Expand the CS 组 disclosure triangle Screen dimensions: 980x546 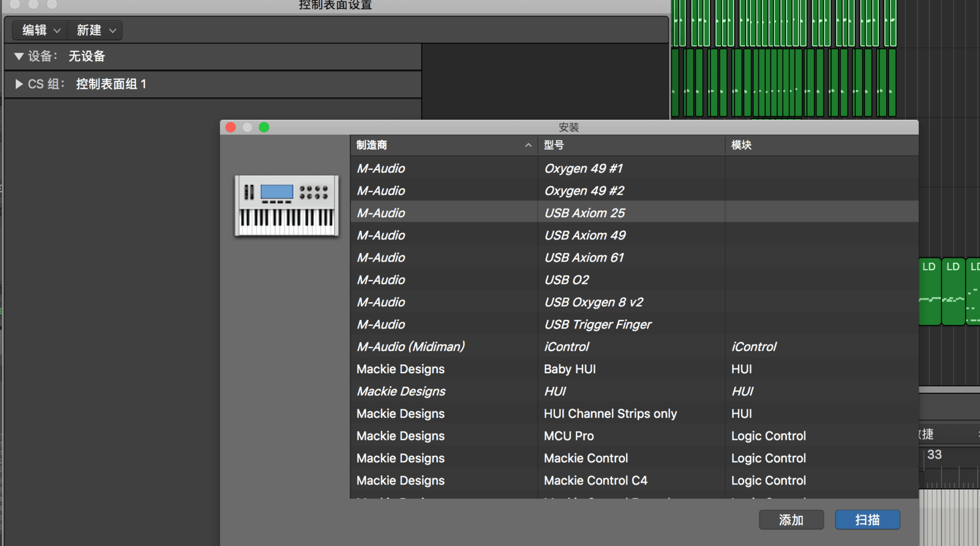point(19,84)
